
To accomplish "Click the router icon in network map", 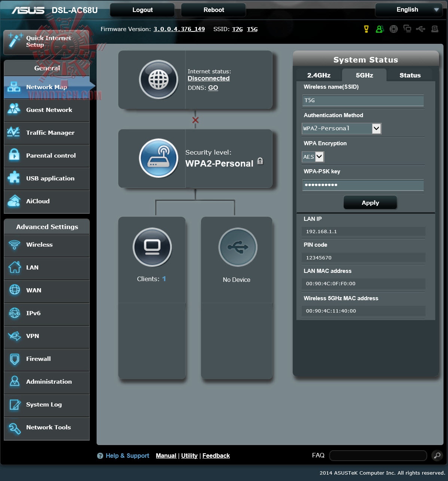I will pos(158,158).
